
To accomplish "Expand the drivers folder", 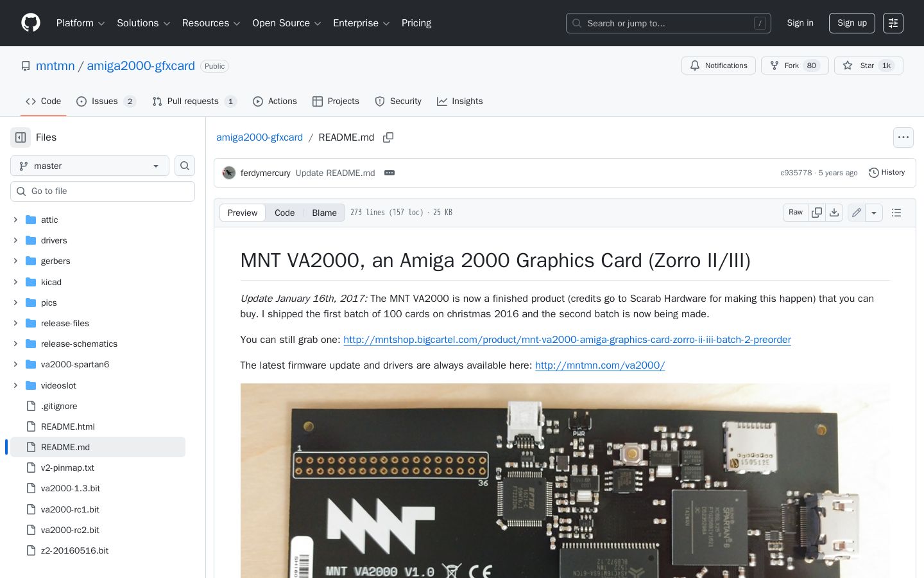I will [x=15, y=240].
